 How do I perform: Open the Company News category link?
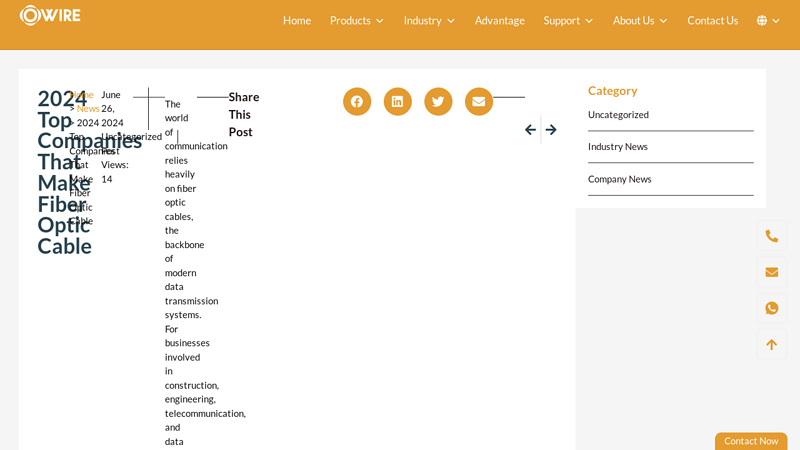pyautogui.click(x=619, y=179)
